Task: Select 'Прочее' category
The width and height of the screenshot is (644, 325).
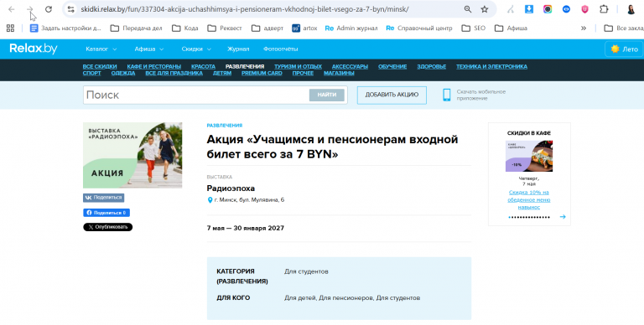Action: pos(303,73)
